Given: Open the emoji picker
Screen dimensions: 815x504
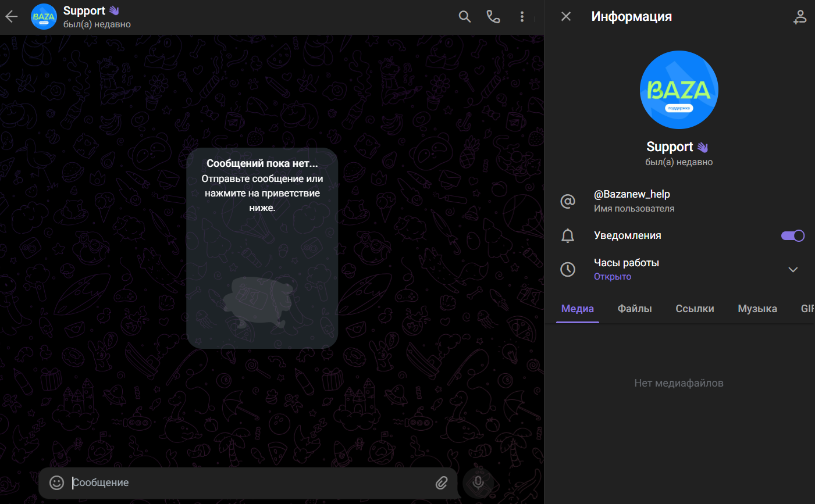Looking at the screenshot, I should coord(56,482).
